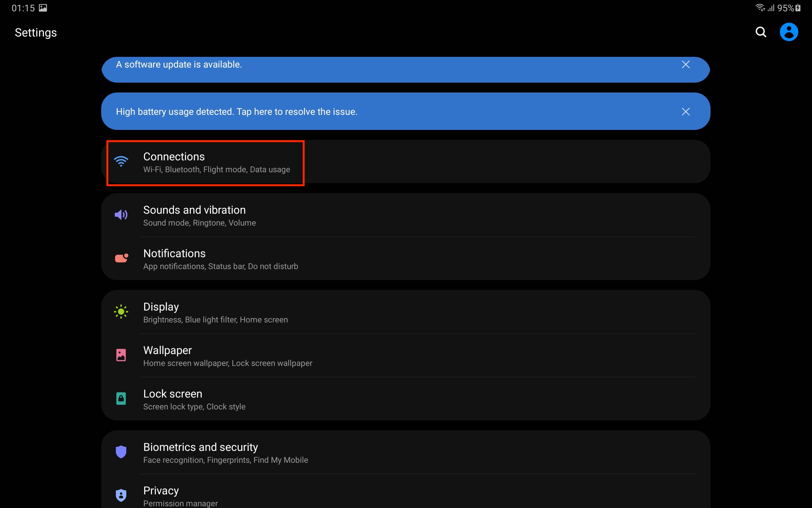Click the Sounds and vibration speaker icon
The height and width of the screenshot is (508, 812).
click(x=121, y=215)
